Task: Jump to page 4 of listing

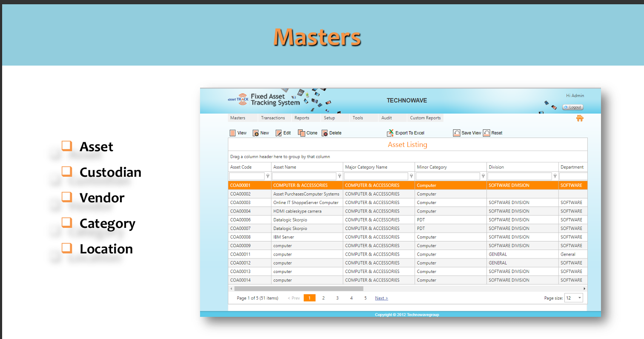Action: (x=352, y=298)
